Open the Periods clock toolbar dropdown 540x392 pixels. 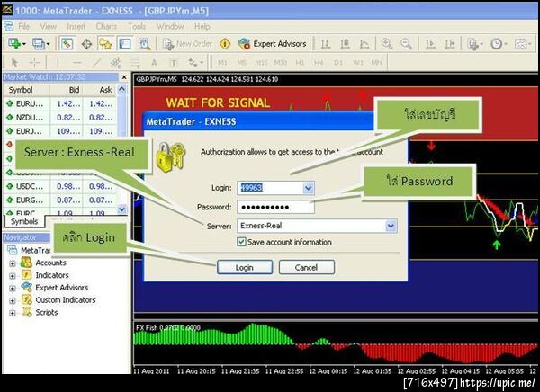(499, 44)
